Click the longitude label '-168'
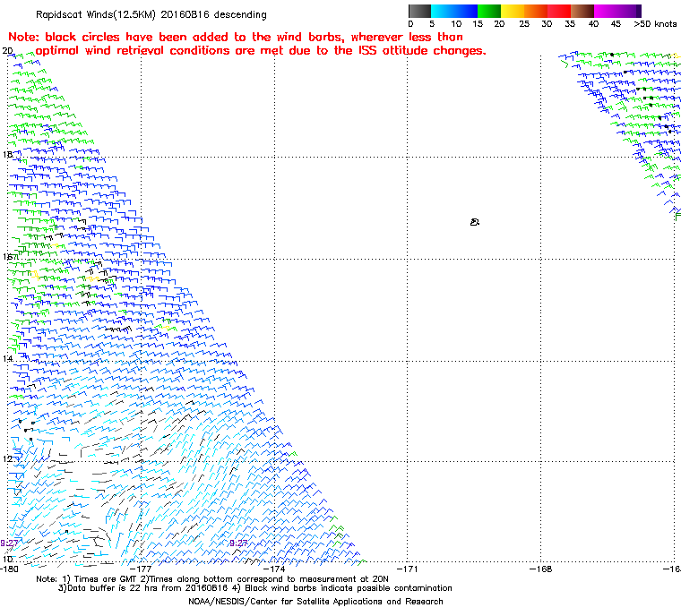681x616 pixels. tap(540, 569)
